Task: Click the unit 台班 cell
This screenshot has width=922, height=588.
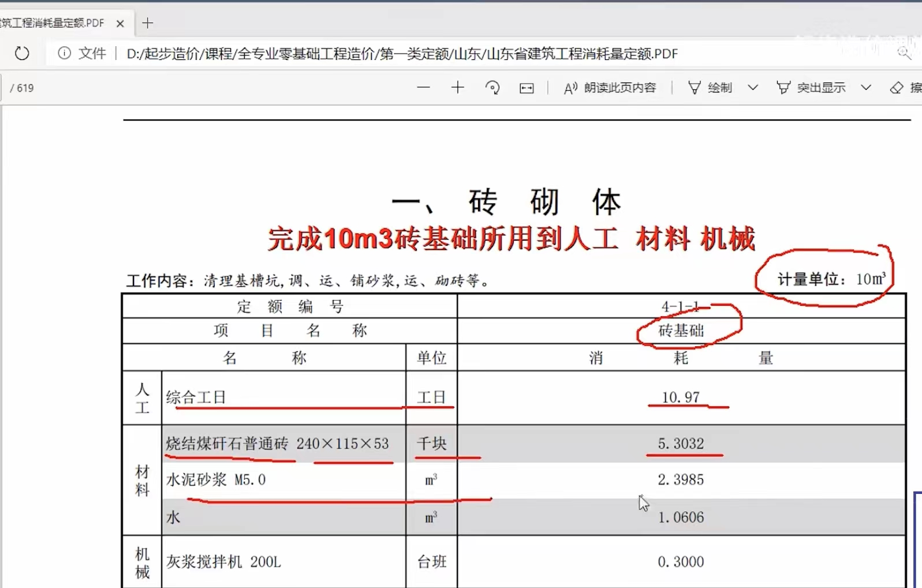Action: [x=432, y=561]
